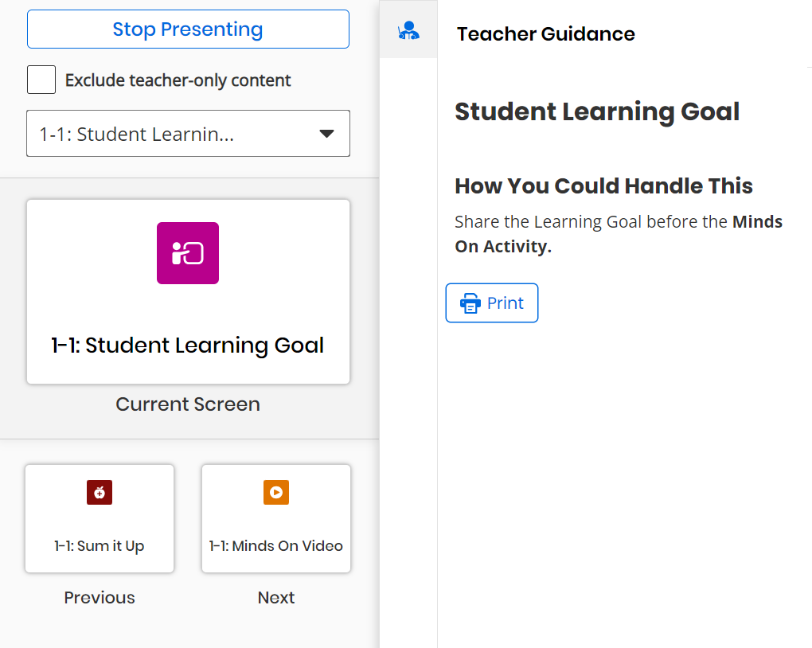Image resolution: width=812 pixels, height=648 pixels.
Task: Click the 'Next' label under the card
Action: [276, 598]
